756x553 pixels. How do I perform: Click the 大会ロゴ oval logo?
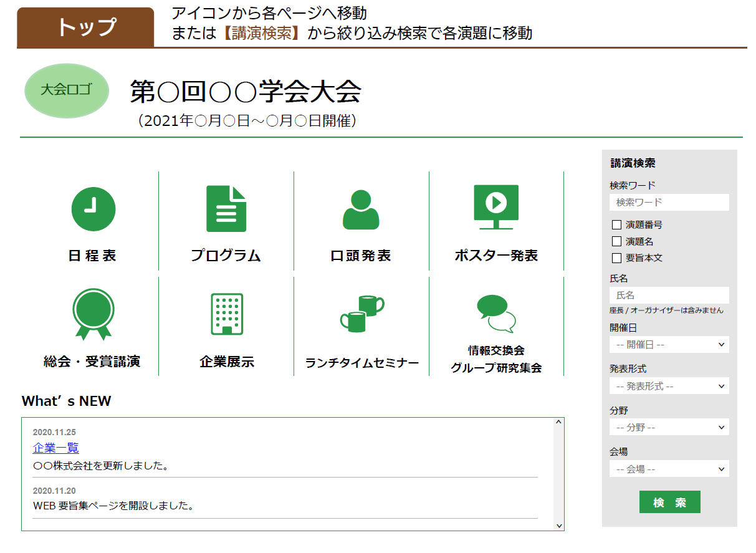[67, 90]
